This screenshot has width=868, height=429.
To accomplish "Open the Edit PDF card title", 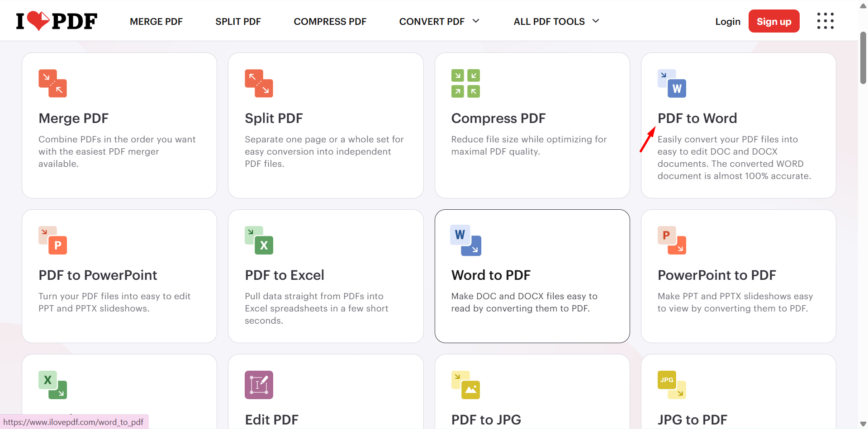I will point(271,420).
